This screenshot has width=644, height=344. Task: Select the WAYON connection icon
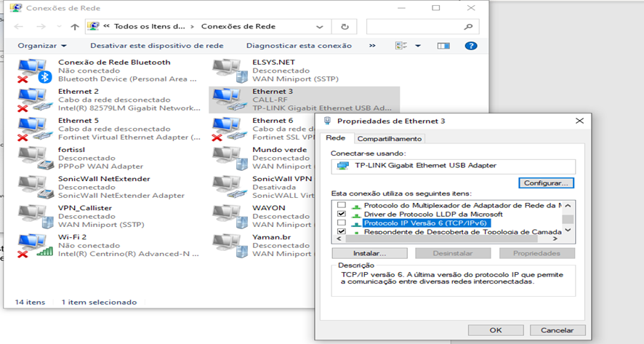(x=229, y=217)
